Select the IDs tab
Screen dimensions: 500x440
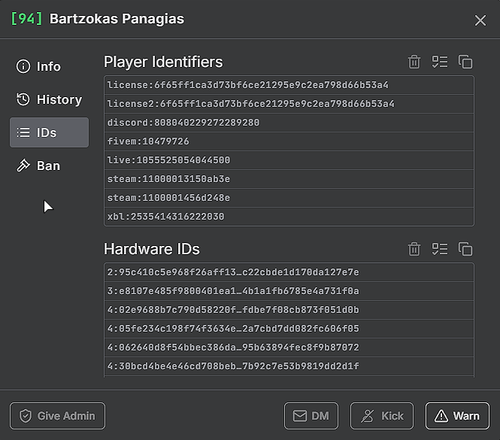49,132
